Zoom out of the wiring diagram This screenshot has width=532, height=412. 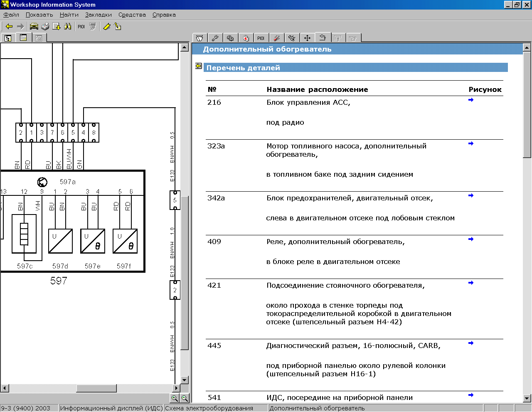[x=185, y=398]
